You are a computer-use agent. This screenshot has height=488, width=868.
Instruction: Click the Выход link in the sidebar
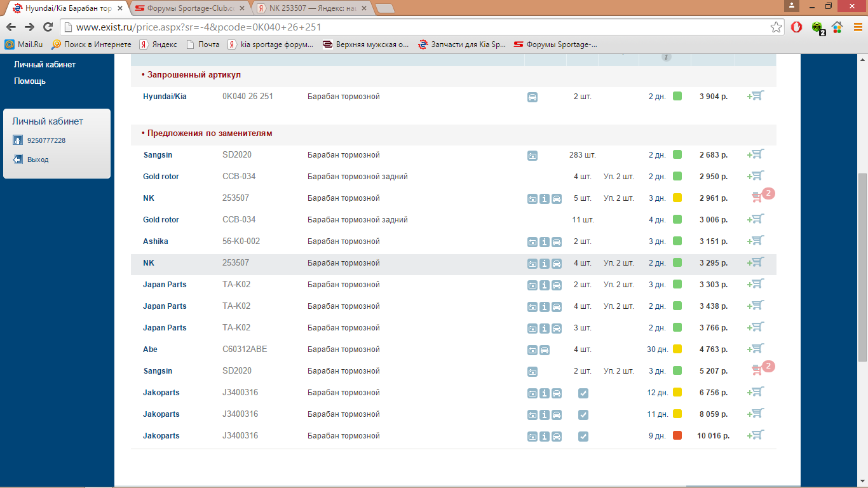pyautogui.click(x=37, y=159)
